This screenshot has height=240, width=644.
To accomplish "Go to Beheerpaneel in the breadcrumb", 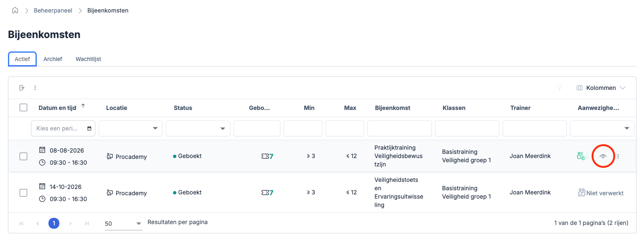I will [x=53, y=10].
